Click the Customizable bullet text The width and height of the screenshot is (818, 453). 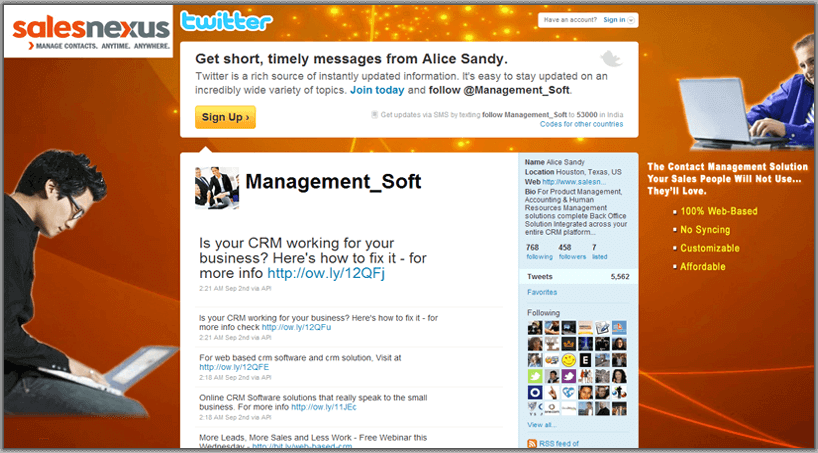pyautogui.click(x=710, y=248)
